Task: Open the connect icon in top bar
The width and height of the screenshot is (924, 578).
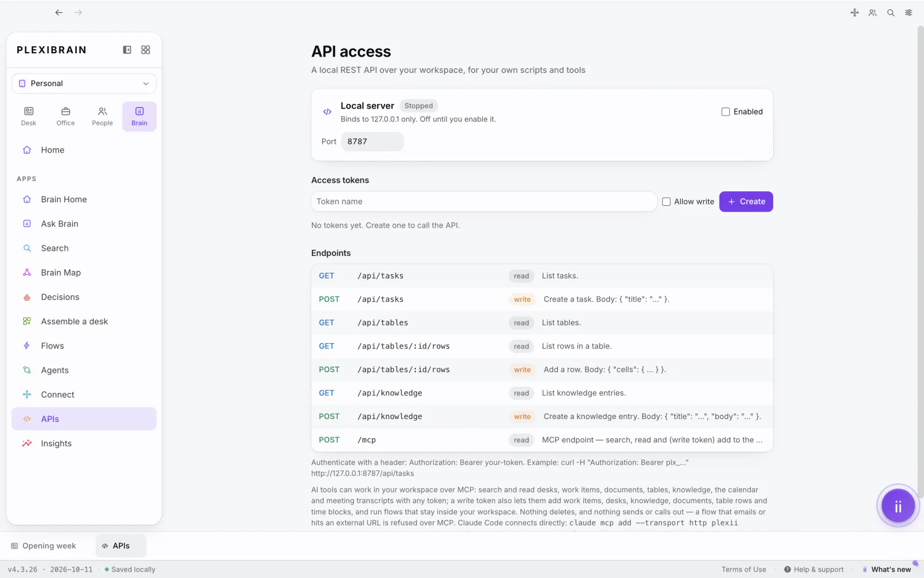Action: (x=855, y=13)
